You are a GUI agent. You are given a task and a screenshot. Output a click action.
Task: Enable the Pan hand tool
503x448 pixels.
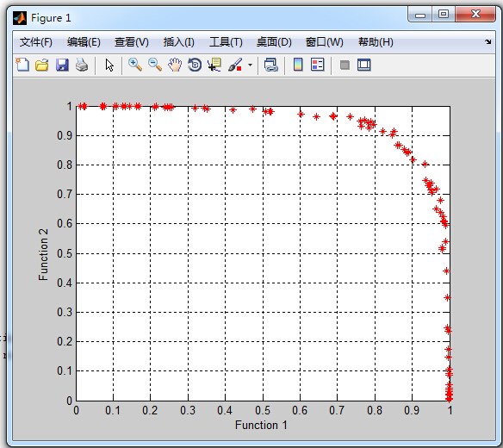(175, 65)
